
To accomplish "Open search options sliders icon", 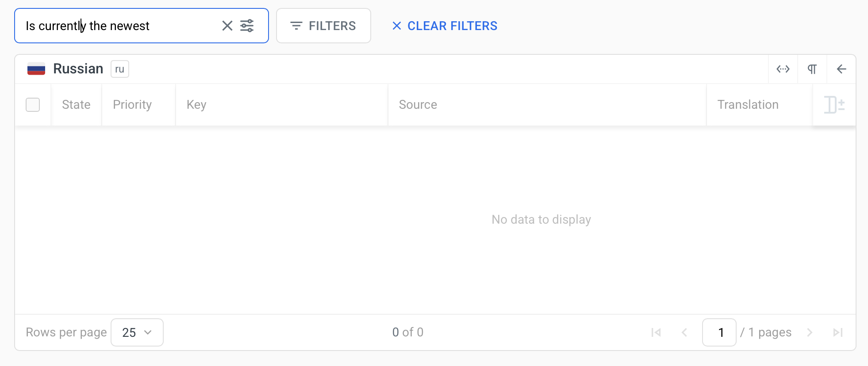I will pyautogui.click(x=247, y=26).
